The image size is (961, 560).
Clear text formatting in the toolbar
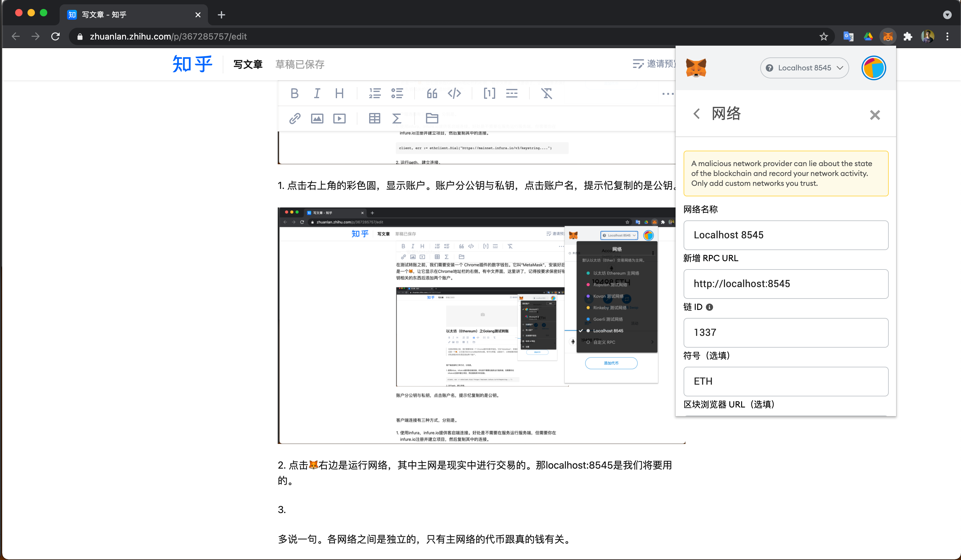tap(546, 94)
